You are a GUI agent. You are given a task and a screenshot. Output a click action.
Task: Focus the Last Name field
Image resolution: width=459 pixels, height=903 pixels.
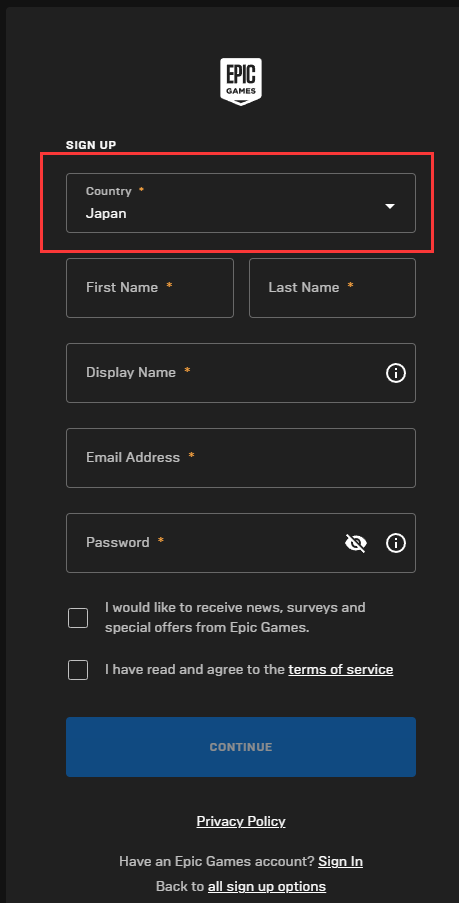point(332,288)
